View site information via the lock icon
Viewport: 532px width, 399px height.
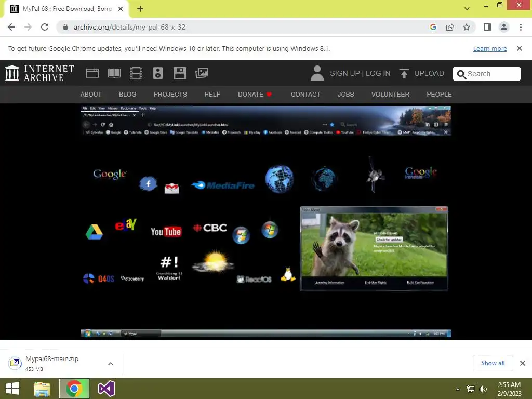[65, 27]
